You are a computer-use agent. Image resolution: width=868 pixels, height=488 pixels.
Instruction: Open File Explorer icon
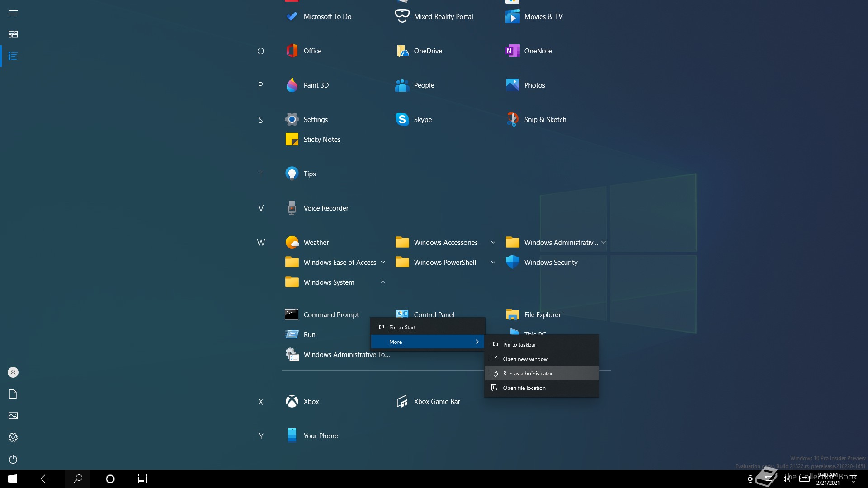pyautogui.click(x=512, y=314)
